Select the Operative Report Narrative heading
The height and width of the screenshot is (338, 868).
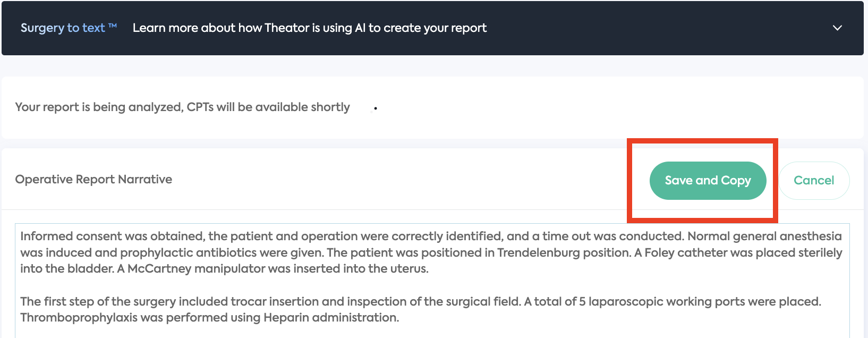[93, 179]
